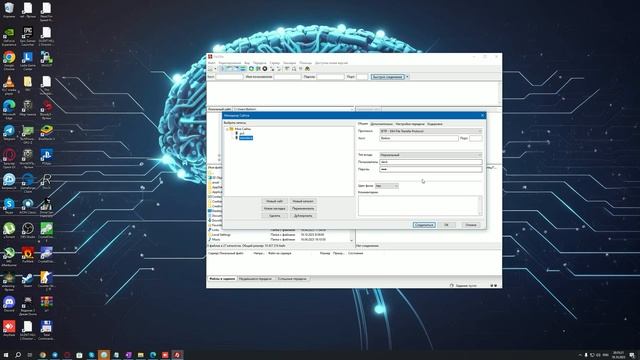Screen dimensions: 640x360
Task: Collapse the Мои Сайты tree node
Action: click(227, 129)
